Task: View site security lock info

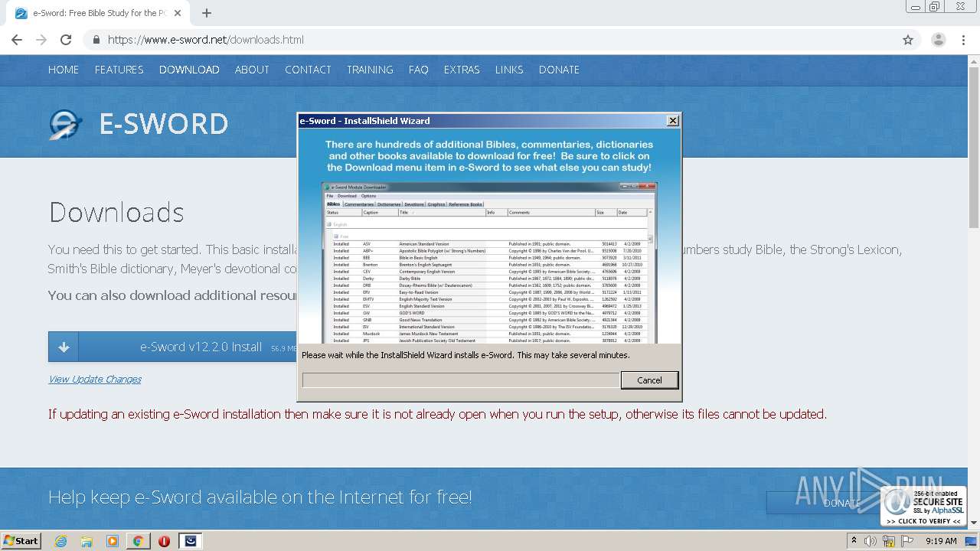Action: pyautogui.click(x=96, y=40)
